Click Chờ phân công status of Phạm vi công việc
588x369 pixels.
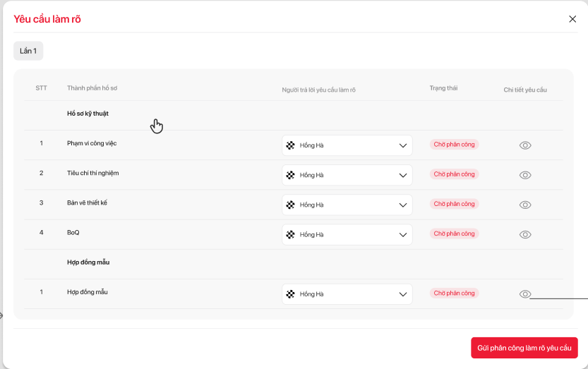(x=455, y=145)
